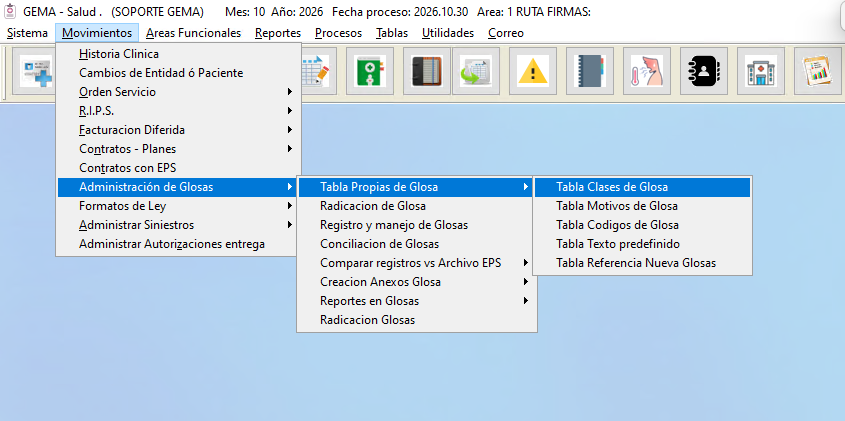The height and width of the screenshot is (421, 845).
Task: Open Tabla Motivos de Glosa
Action: 642,206
